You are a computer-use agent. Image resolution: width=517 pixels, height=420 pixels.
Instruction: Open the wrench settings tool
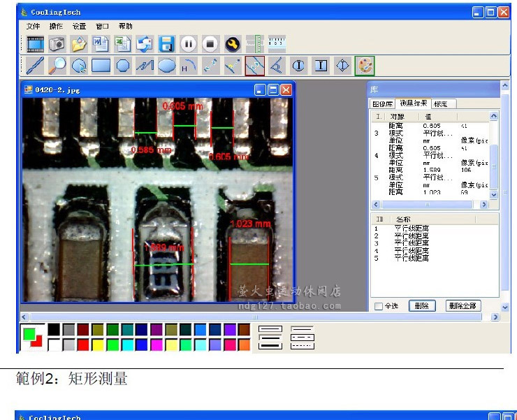coord(232,44)
